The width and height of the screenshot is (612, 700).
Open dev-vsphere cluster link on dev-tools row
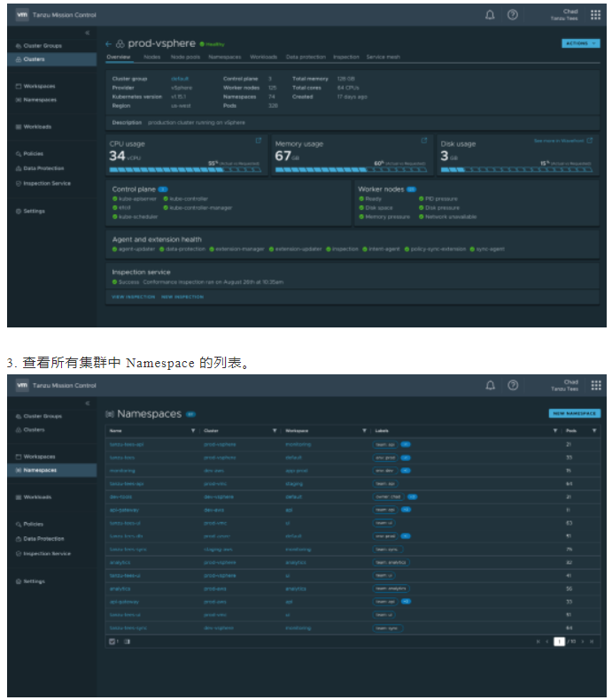pos(219,496)
